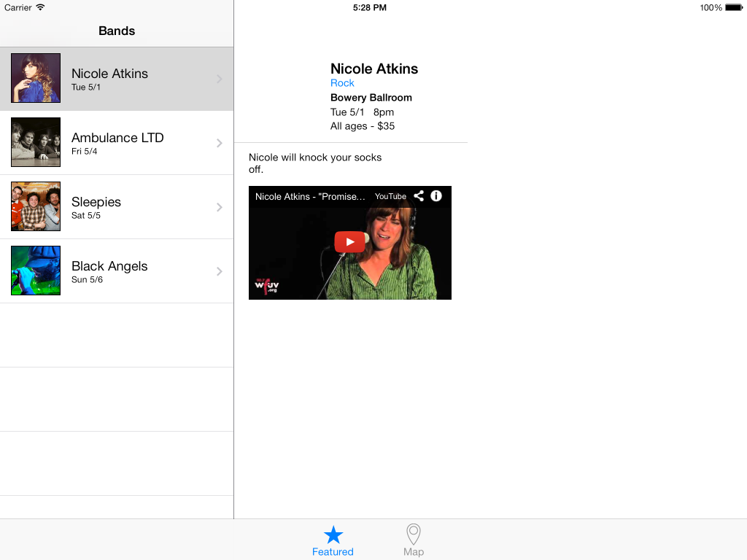
Task: Switch to the Map tab
Action: click(413, 540)
